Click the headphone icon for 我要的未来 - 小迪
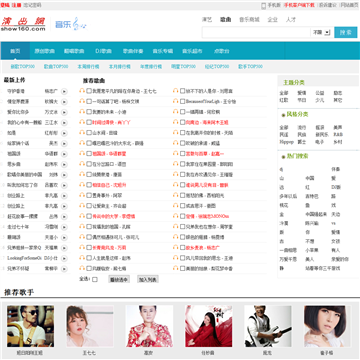The height and width of the screenshot is (360, 360). pos(82,112)
